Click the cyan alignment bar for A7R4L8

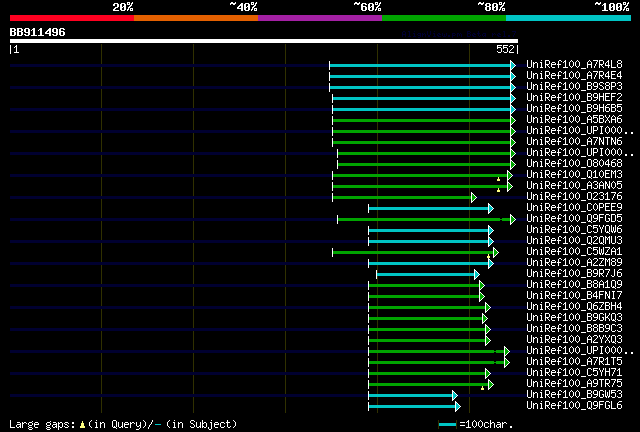(420, 65)
